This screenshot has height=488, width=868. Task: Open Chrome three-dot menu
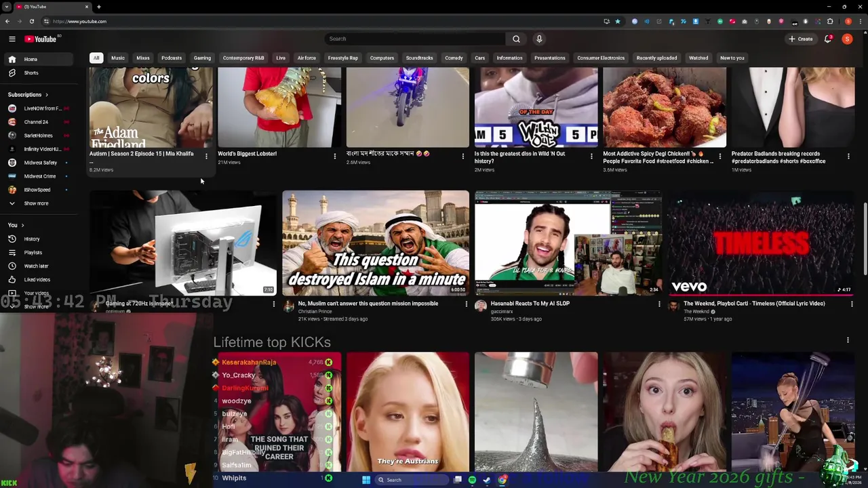click(x=861, y=21)
